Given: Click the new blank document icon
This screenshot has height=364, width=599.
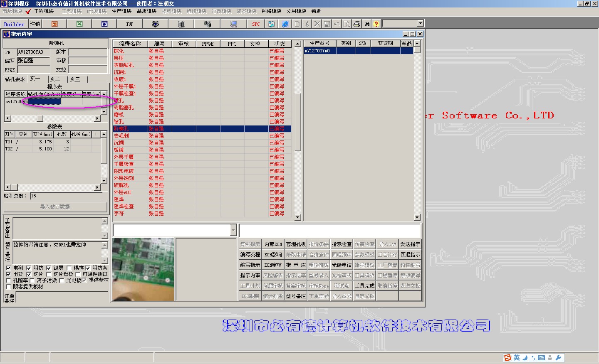Looking at the screenshot, I should (x=297, y=24).
